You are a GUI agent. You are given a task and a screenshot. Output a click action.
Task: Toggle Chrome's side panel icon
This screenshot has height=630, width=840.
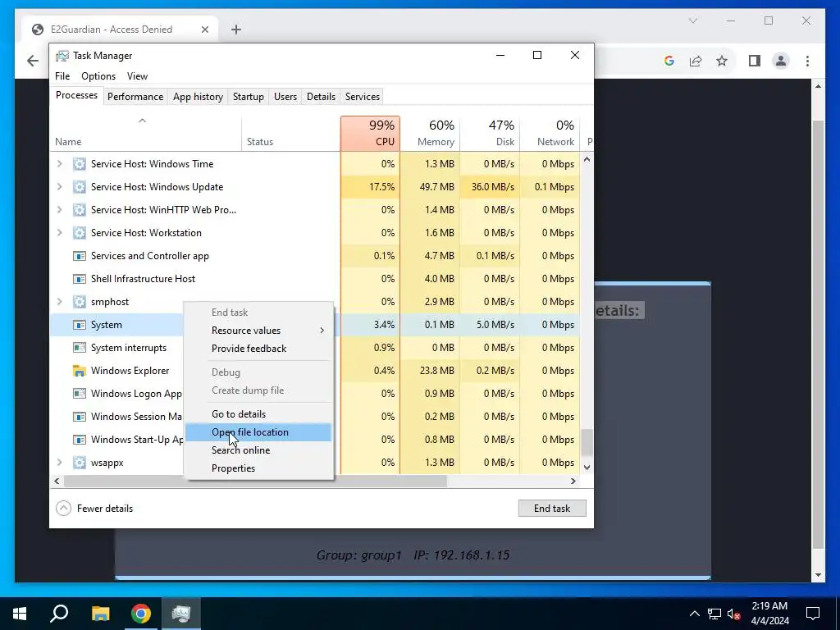tap(755, 61)
